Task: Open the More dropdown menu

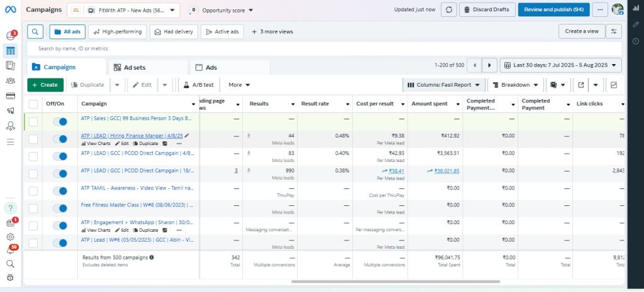Action: pyautogui.click(x=240, y=85)
